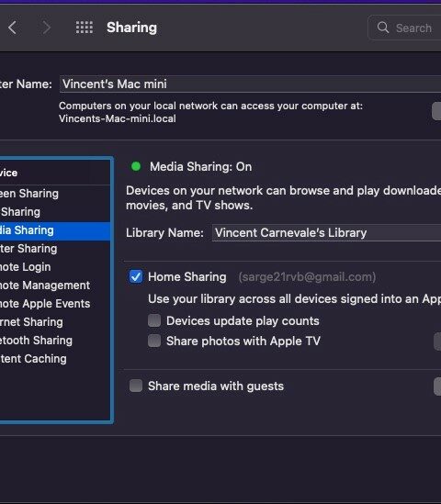This screenshot has width=441, height=504.
Task: Edit the Computer Name field
Action: coord(250,84)
